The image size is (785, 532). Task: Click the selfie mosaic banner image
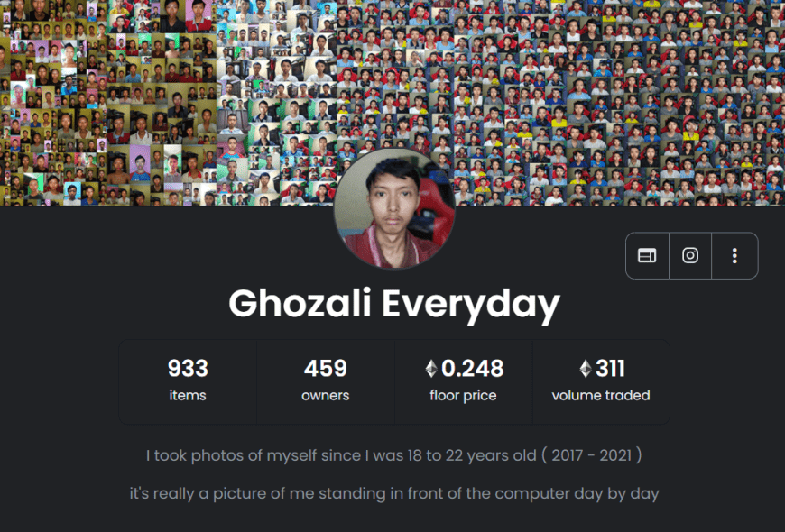coord(392,103)
